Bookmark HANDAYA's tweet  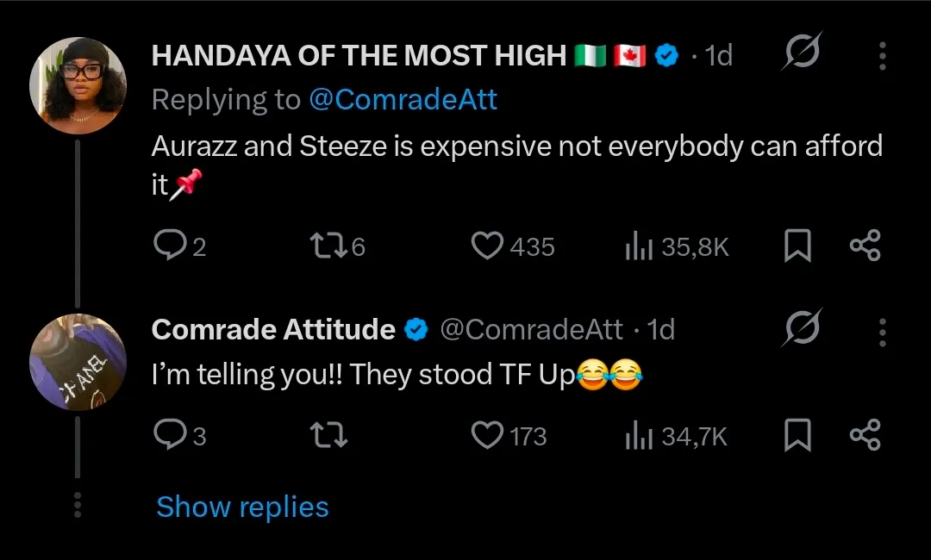tap(797, 248)
